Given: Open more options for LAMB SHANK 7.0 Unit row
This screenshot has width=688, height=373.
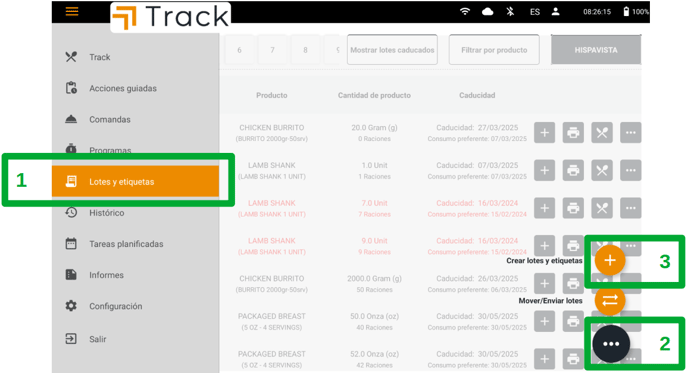Looking at the screenshot, I should [x=631, y=208].
